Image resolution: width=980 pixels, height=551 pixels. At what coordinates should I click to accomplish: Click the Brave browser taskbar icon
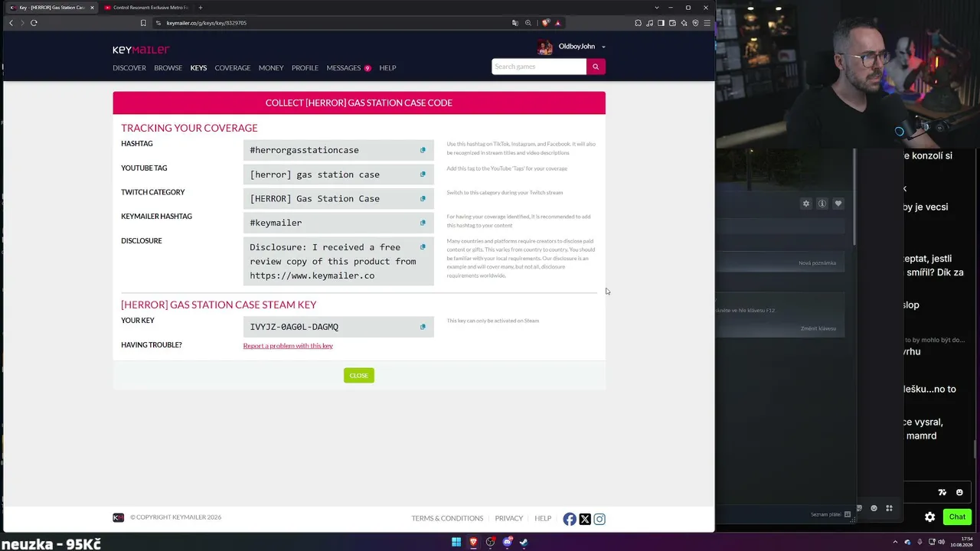[473, 542]
